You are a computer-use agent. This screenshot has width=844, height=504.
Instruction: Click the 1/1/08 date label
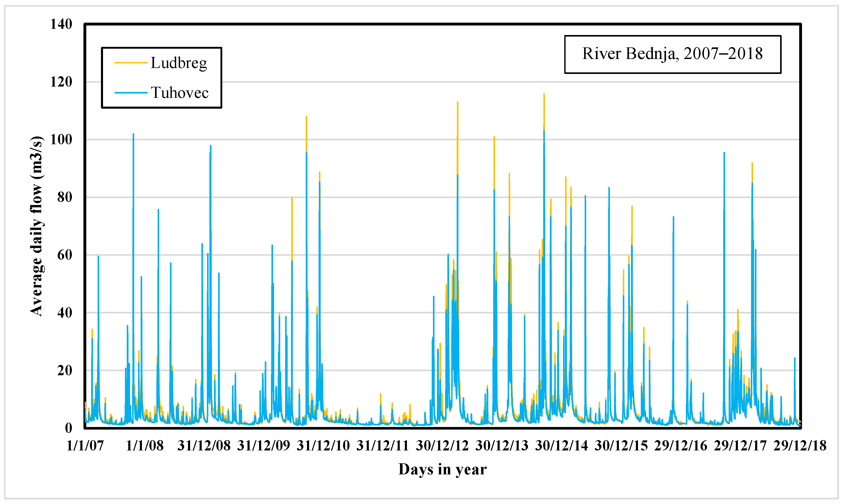pos(145,446)
